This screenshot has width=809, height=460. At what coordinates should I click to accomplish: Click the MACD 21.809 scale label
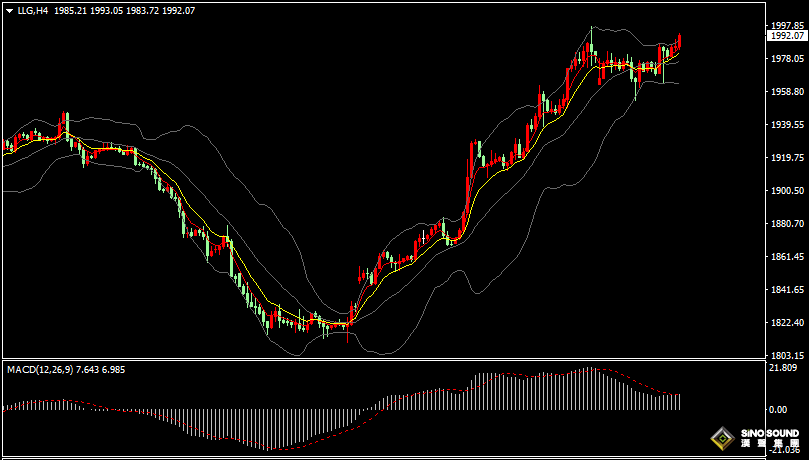784,369
